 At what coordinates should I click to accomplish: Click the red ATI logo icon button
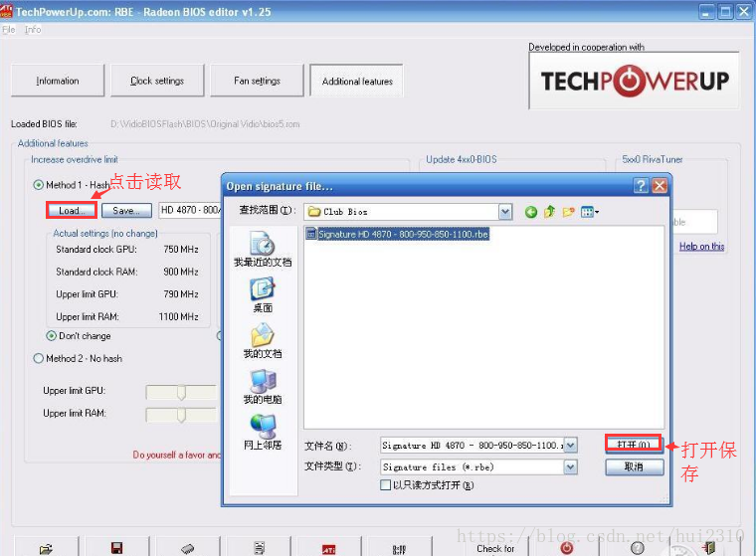329,549
